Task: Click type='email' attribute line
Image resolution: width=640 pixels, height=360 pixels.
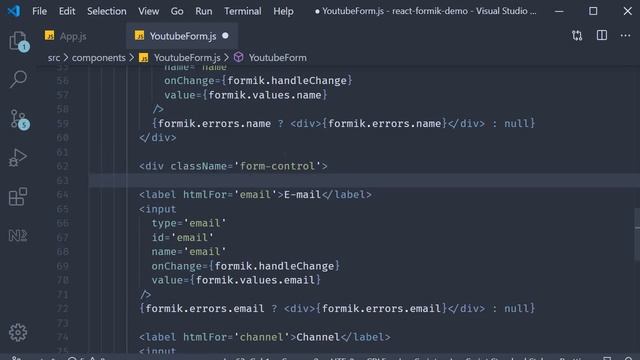Action: click(x=189, y=223)
